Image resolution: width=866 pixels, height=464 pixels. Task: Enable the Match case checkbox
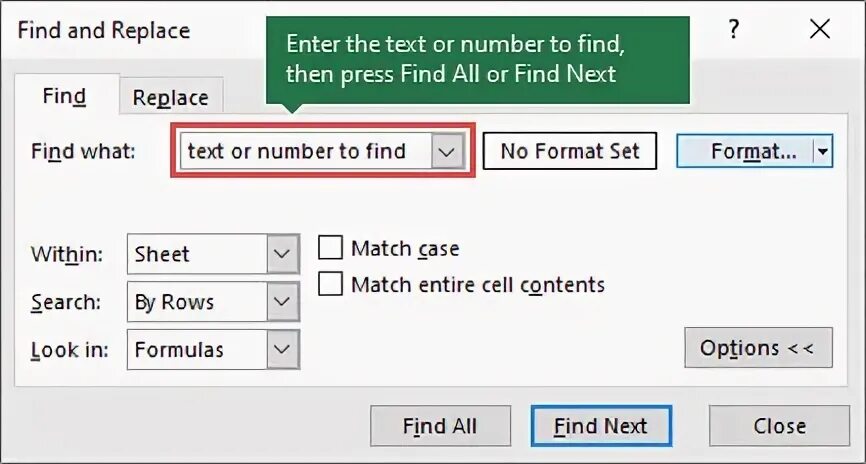tap(331, 249)
